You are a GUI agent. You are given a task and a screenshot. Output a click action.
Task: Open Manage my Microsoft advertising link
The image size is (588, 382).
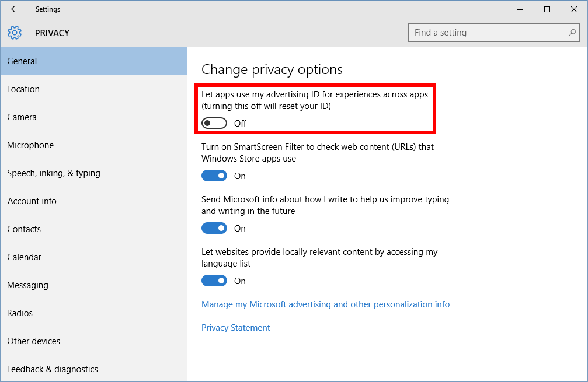pos(325,304)
